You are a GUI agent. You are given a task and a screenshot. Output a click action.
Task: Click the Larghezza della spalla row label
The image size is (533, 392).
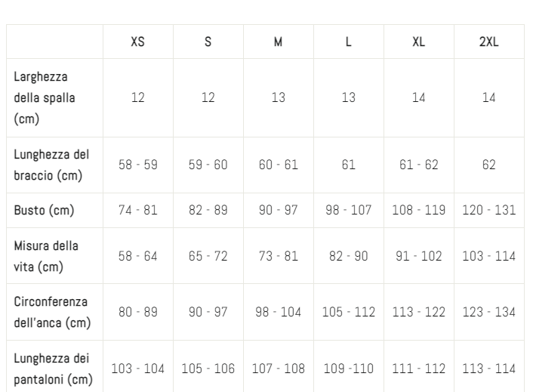point(45,98)
